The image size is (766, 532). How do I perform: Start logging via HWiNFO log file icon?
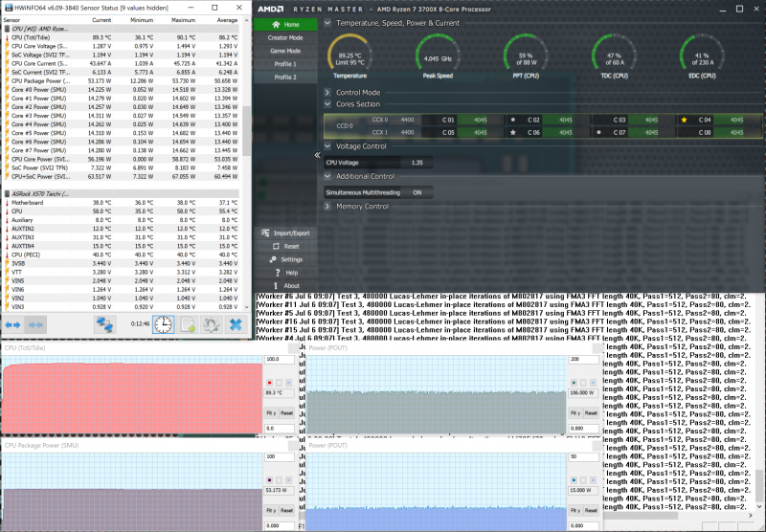tap(188, 324)
